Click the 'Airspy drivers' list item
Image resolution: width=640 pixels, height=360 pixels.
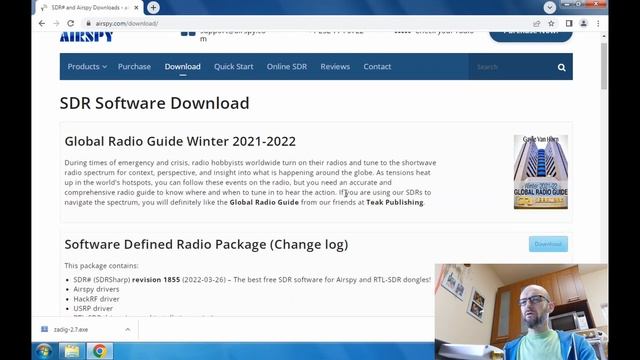tap(96, 289)
